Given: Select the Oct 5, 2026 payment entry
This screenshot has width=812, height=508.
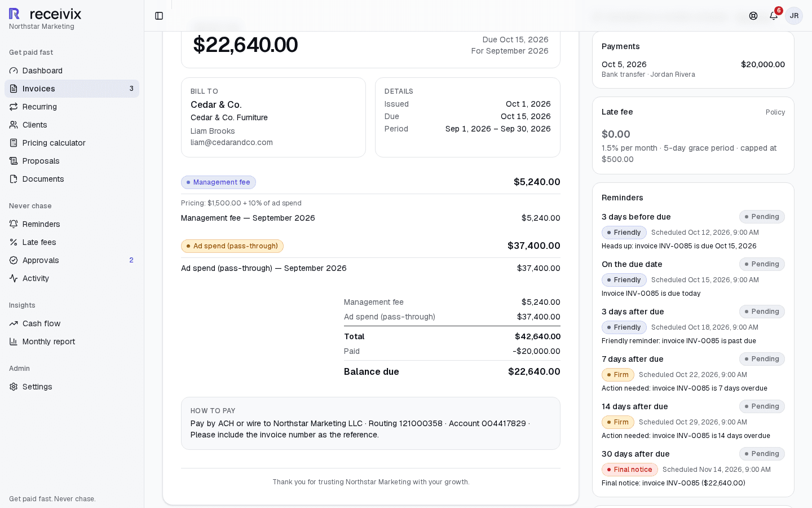Looking at the screenshot, I should [693, 69].
